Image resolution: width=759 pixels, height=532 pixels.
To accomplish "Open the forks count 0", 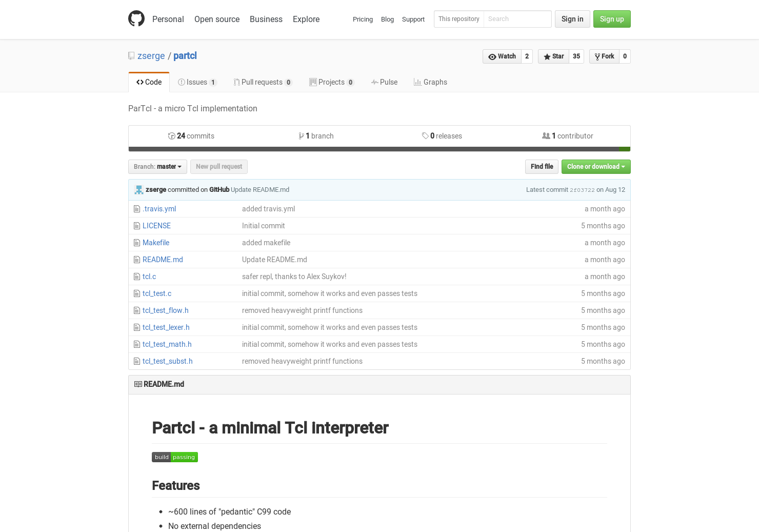I will (625, 56).
